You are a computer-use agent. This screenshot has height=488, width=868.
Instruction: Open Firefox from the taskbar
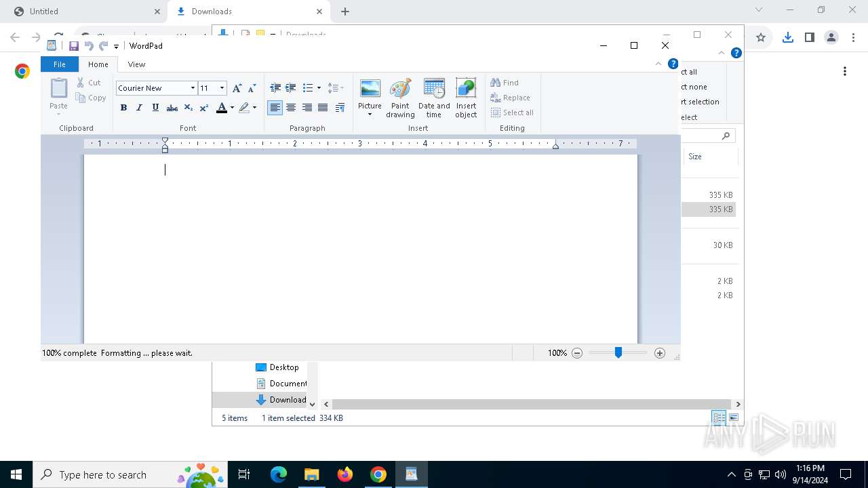tap(345, 474)
